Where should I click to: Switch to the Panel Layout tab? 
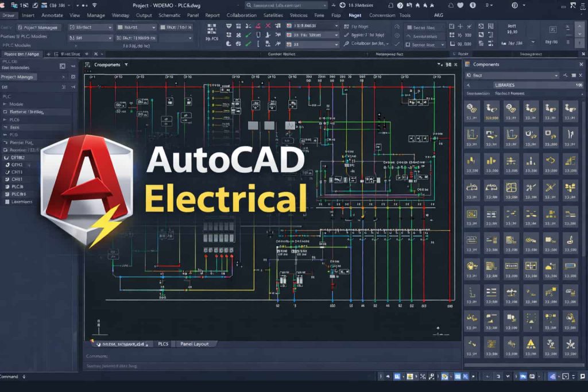[194, 344]
